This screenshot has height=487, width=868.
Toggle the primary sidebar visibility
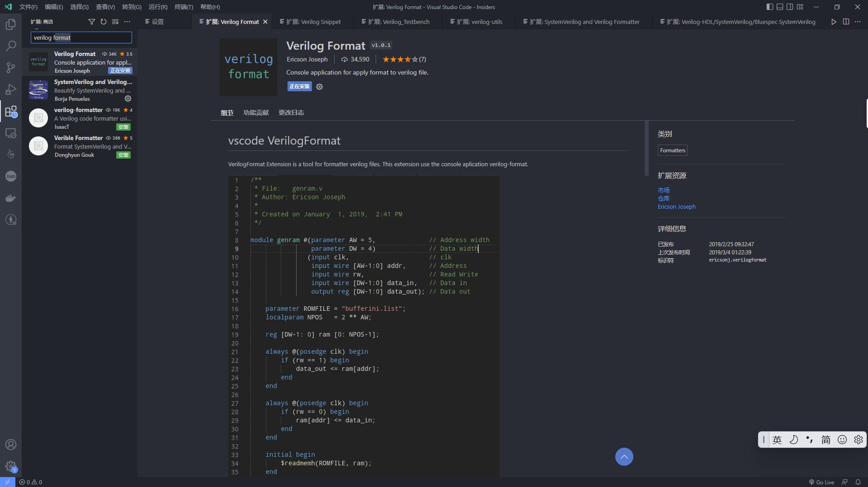tap(769, 7)
